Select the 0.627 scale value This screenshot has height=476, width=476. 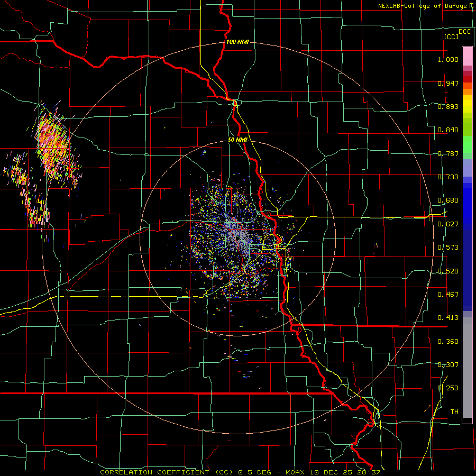[x=448, y=224]
